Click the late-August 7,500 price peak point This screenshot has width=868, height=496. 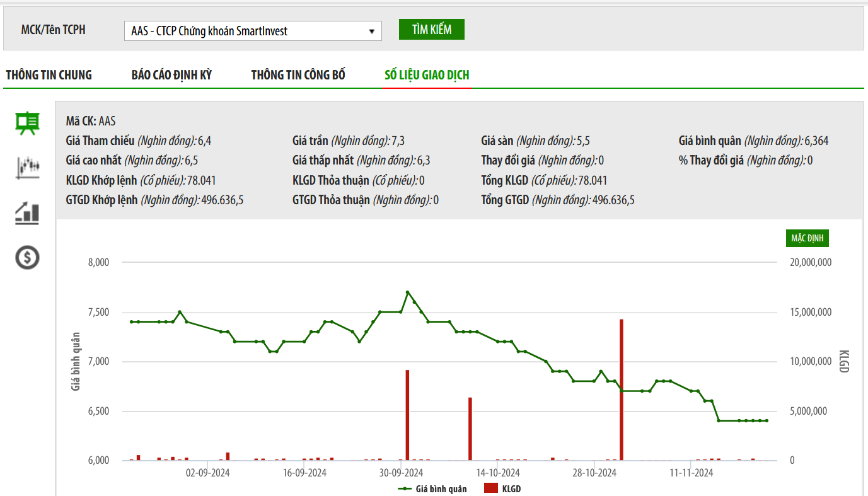(x=180, y=312)
